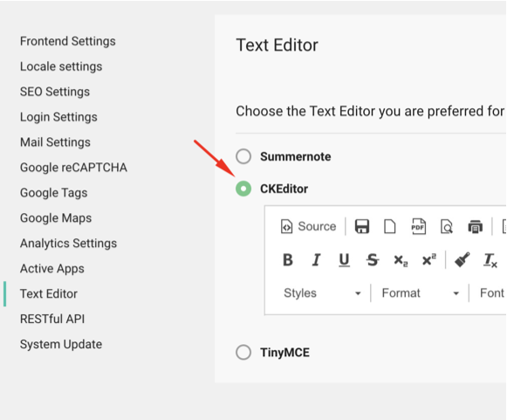
Task: Click the Text Editor page heading
Action: (277, 45)
